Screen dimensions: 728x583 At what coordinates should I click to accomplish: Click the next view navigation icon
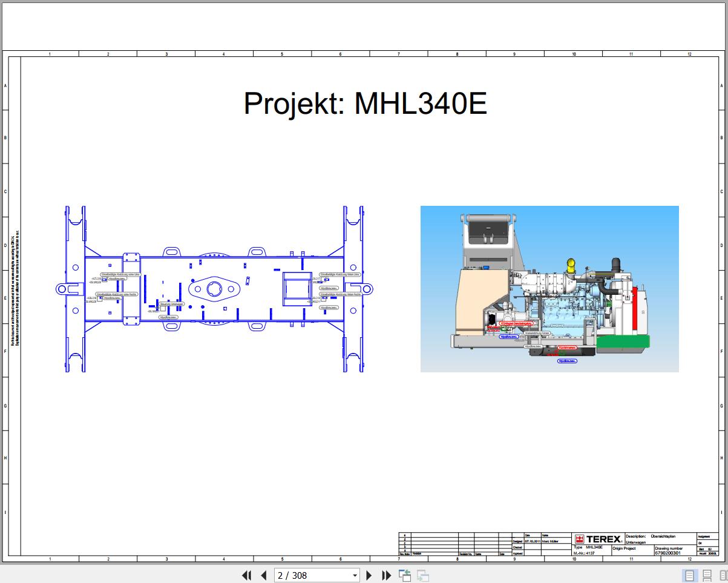[x=422, y=575]
